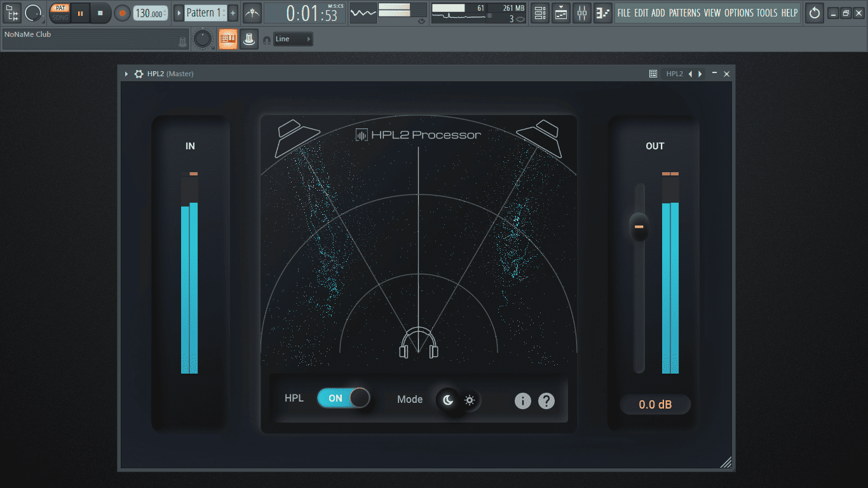Image resolution: width=868 pixels, height=488 pixels.
Task: Select light mode sun icon
Action: 470,400
